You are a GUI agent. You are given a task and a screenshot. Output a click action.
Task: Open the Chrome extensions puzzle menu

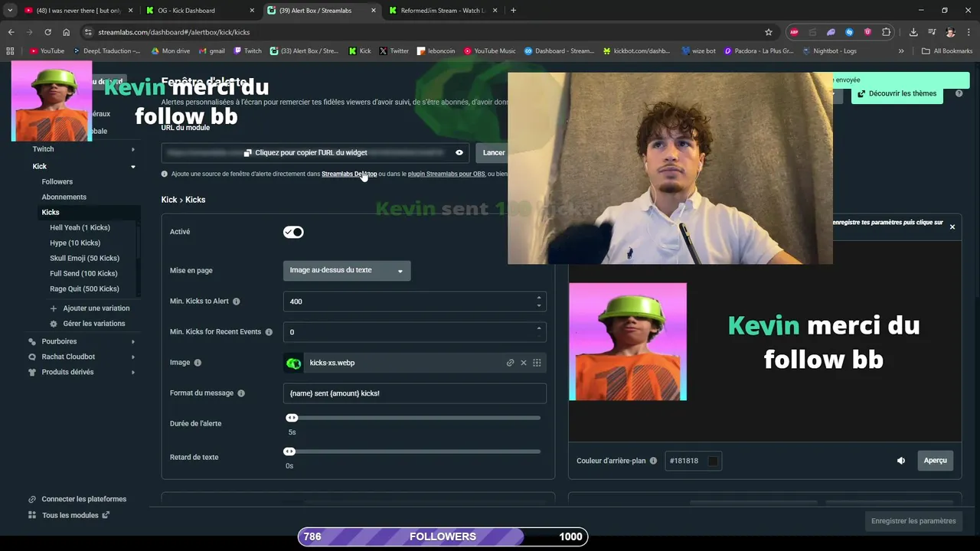(887, 32)
